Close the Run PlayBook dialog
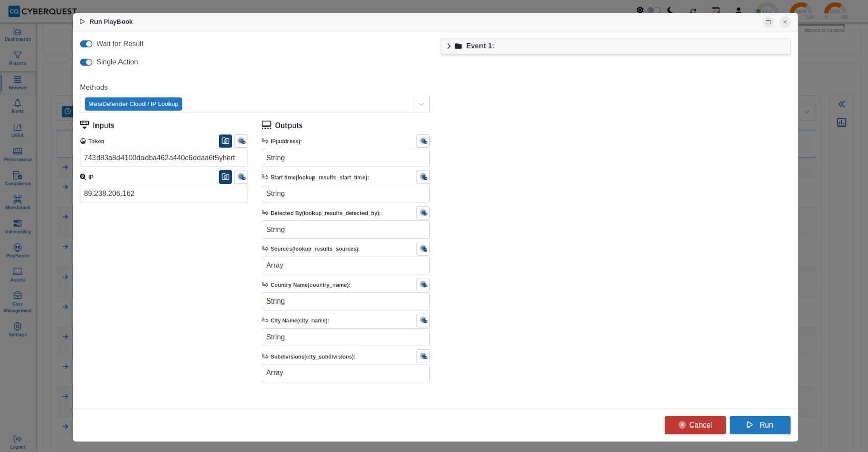Screen dimensions: 868x452 785,22
